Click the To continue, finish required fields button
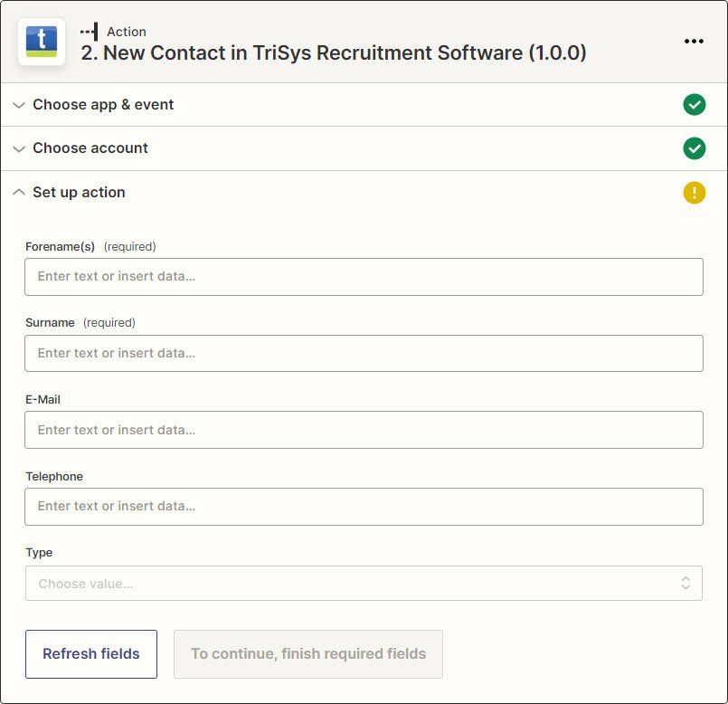Image resolution: width=728 pixels, height=704 pixels. 308,654
